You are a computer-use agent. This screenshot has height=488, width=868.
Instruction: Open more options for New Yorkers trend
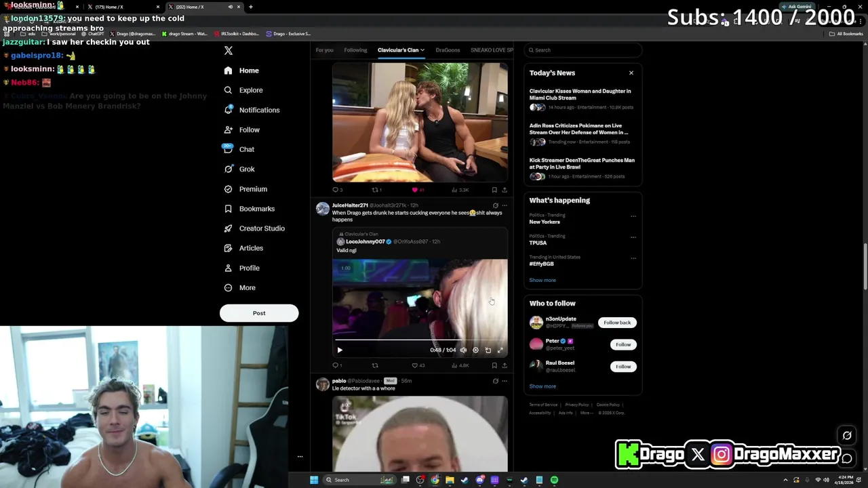[633, 216]
